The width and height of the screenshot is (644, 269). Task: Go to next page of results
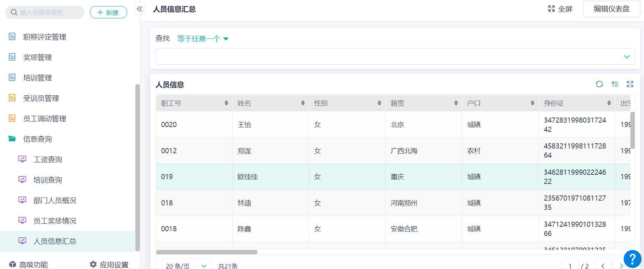tap(621, 266)
